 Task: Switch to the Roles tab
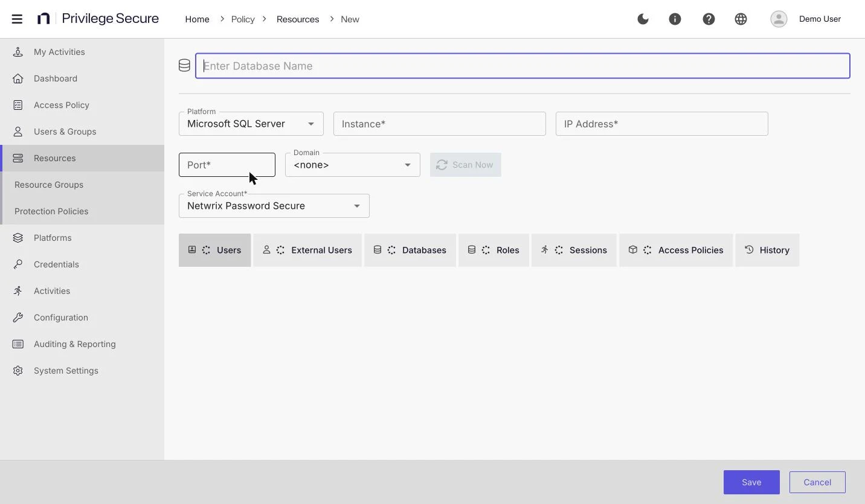click(x=494, y=250)
